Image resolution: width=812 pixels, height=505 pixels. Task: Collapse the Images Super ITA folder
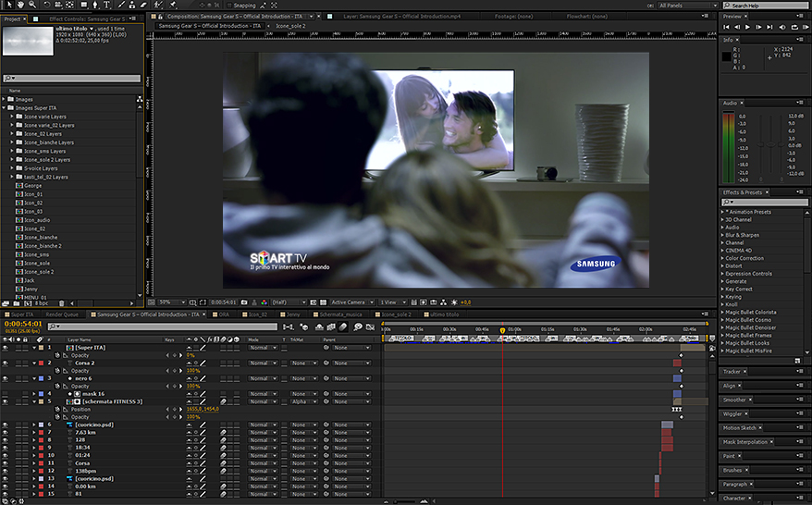tap(4, 107)
